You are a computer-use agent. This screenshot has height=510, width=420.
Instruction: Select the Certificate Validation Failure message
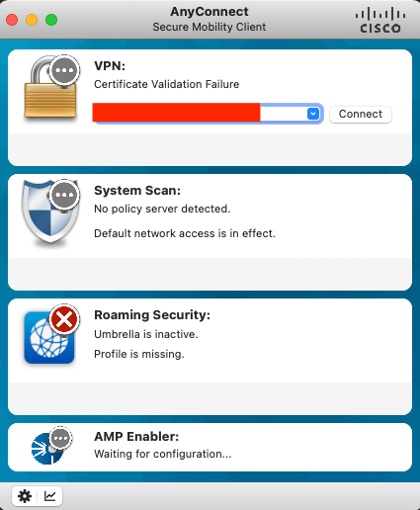point(167,84)
